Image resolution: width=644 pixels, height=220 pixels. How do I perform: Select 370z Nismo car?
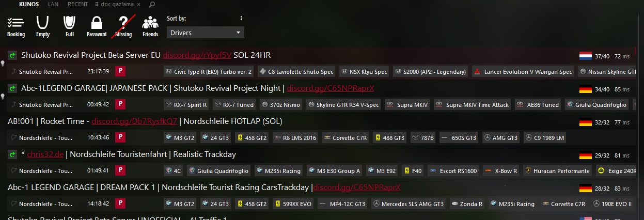pos(281,105)
